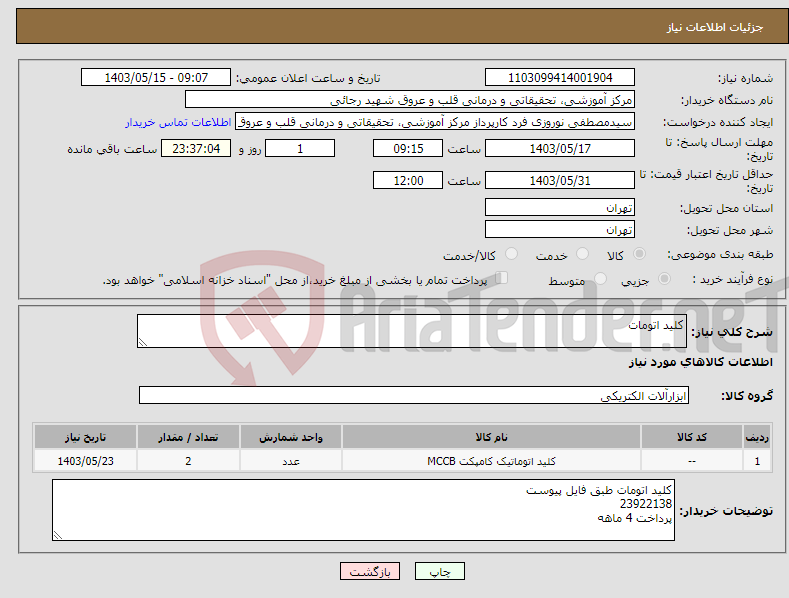Select the خدمت radio button

(x=582, y=254)
